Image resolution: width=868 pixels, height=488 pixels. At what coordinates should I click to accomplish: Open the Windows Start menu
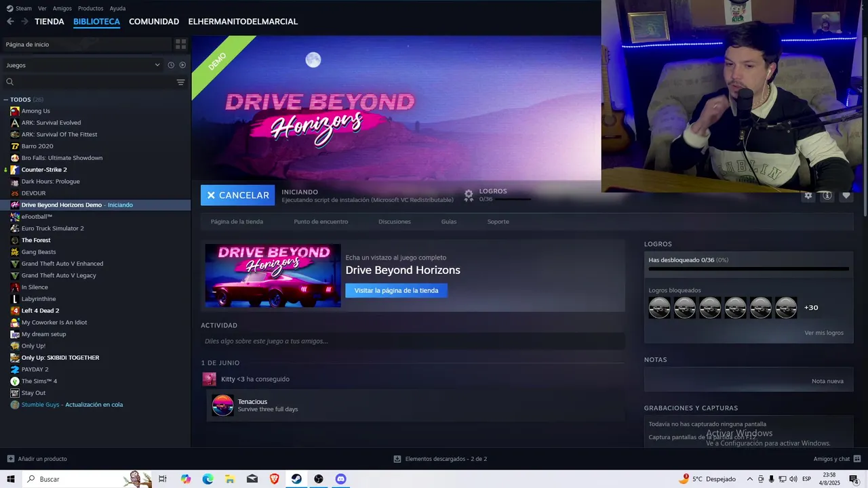[11, 479]
